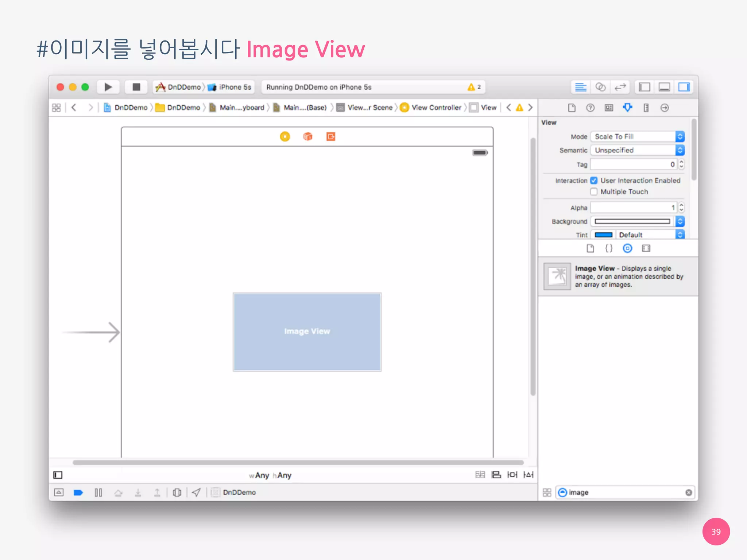
Task: Select the DnDDemo scheme in the toolbar
Action: point(178,87)
